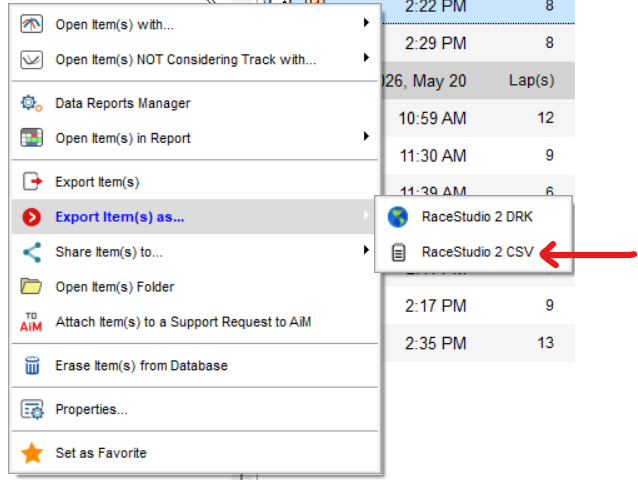
Task: Select the 2:29 PM session row
Action: [478, 43]
